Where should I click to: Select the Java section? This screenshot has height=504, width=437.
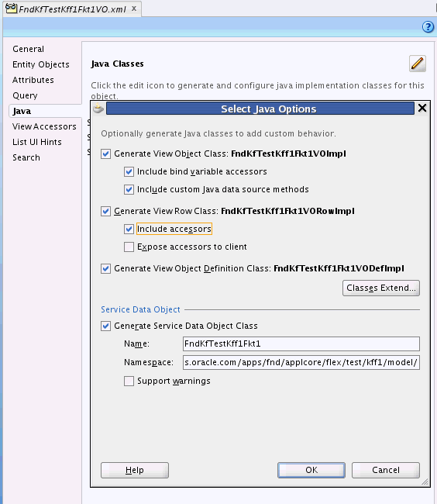pos(22,111)
